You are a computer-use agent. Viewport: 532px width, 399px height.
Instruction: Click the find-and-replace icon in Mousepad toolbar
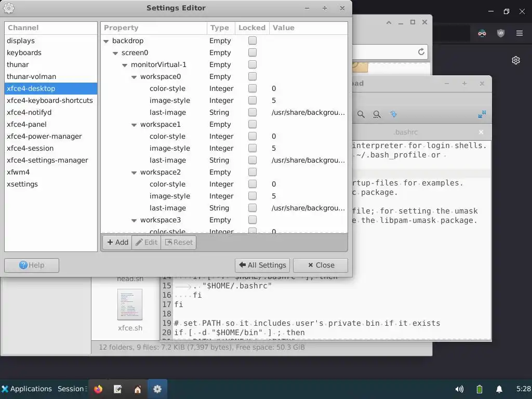click(377, 114)
